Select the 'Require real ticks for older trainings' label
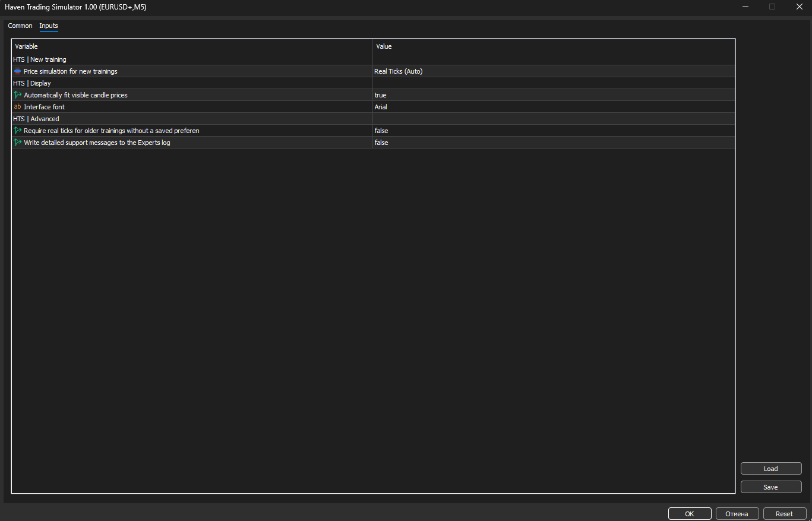Viewport: 812px width, 521px height. point(112,131)
